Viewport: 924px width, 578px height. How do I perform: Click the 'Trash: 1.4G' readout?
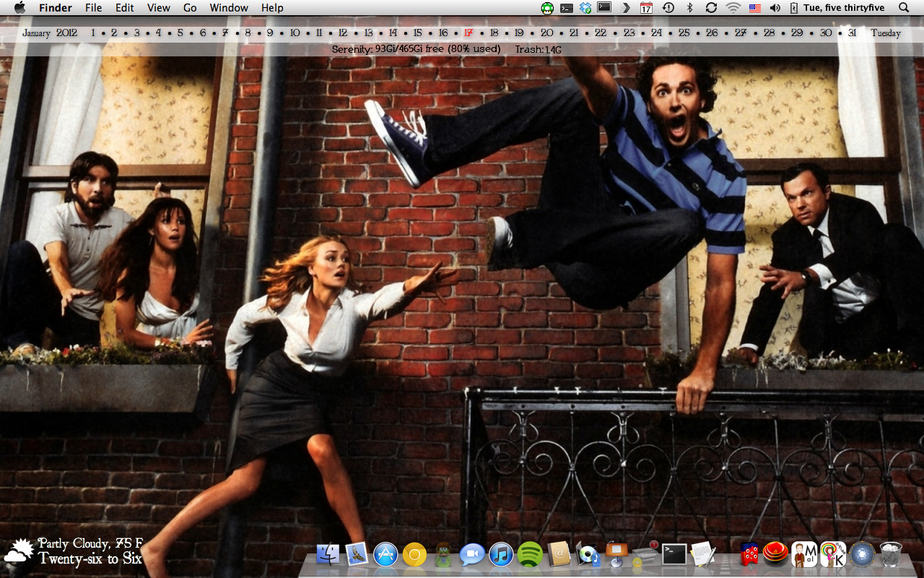(x=539, y=49)
